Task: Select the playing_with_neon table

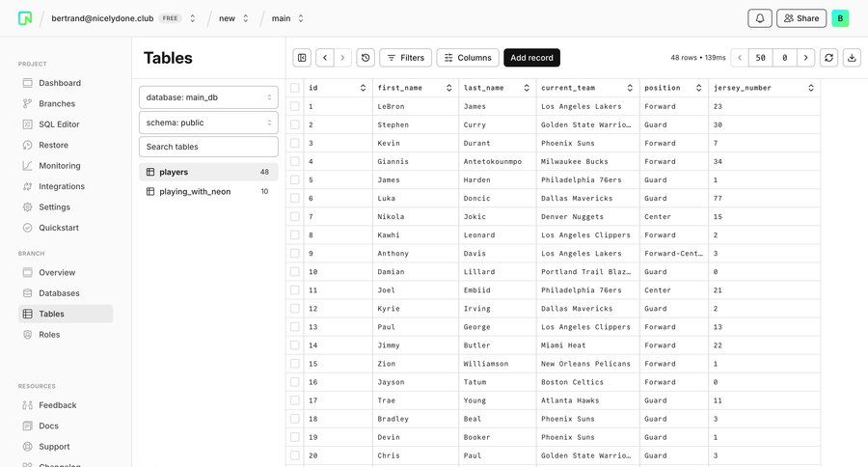Action: (x=208, y=192)
